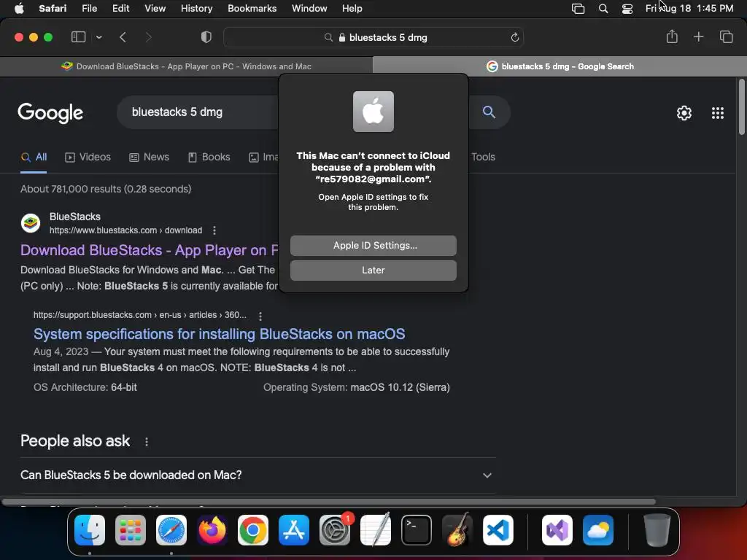Image resolution: width=747 pixels, height=560 pixels.
Task: Click the Stage Manager menu bar icon
Action: coord(578,9)
